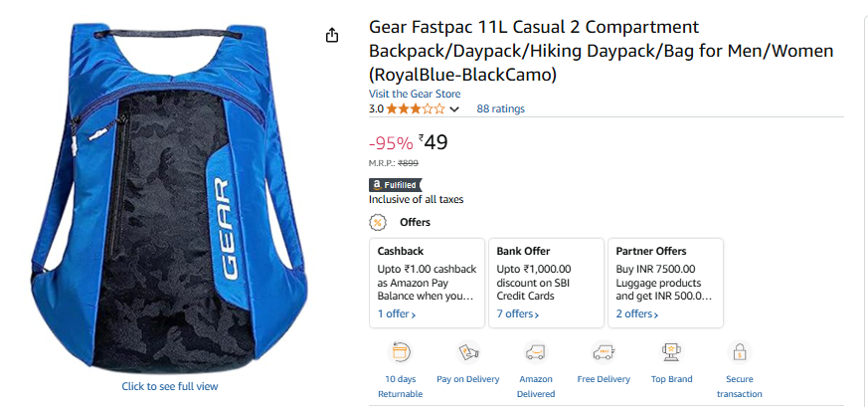Click the 10 days Returnable icon
The height and width of the screenshot is (407, 868).
(x=401, y=351)
